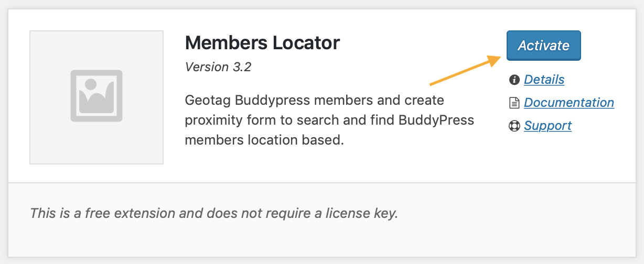Click the info icon beside Details
This screenshot has width=644, height=264.
[514, 80]
